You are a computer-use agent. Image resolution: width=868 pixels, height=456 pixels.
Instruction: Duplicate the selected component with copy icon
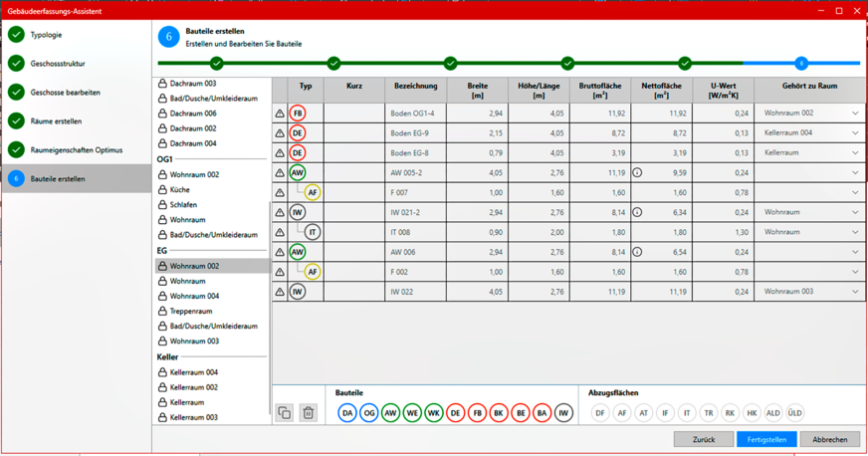(285, 413)
